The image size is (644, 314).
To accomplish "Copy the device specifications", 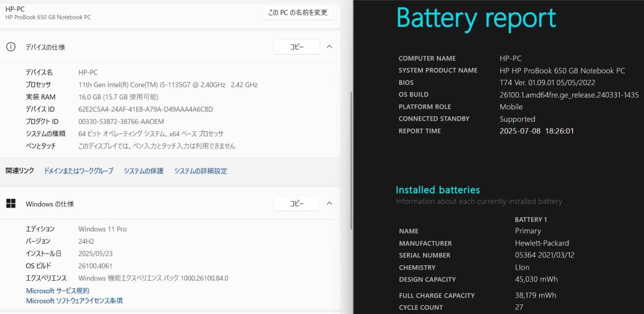I will 296,47.
